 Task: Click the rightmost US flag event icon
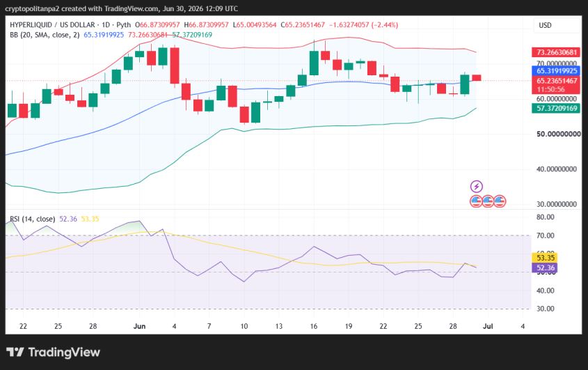point(500,201)
